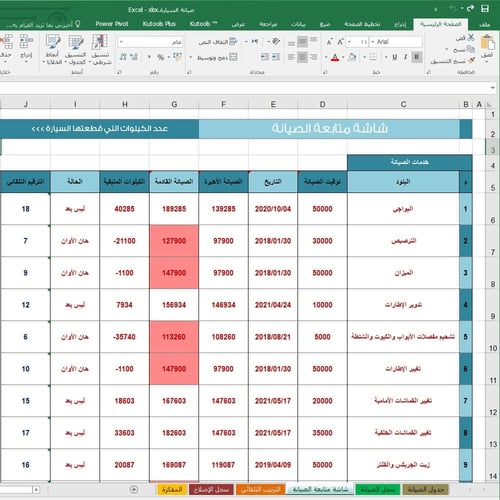This screenshot has width=500, height=500.
Task: Increase font size with the larger A icon
Action: pos(340,42)
